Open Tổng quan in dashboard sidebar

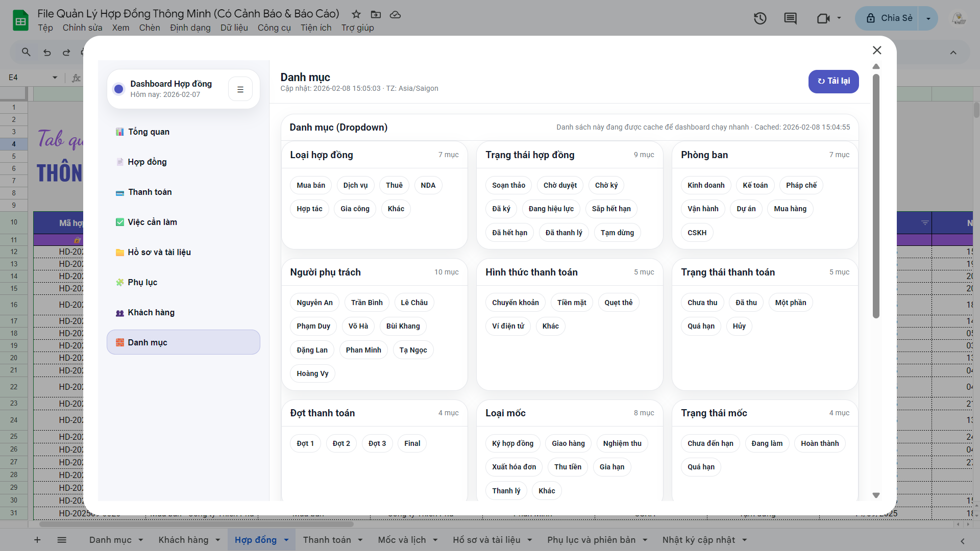[x=149, y=132]
